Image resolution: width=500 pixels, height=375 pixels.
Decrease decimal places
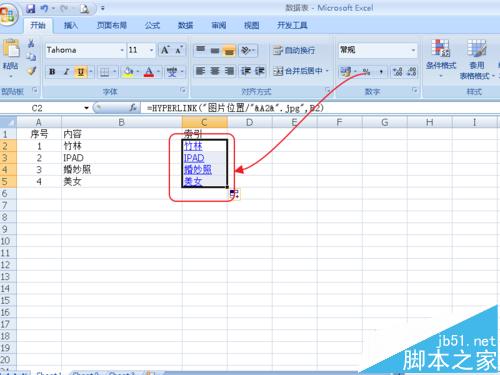pyautogui.click(x=412, y=71)
